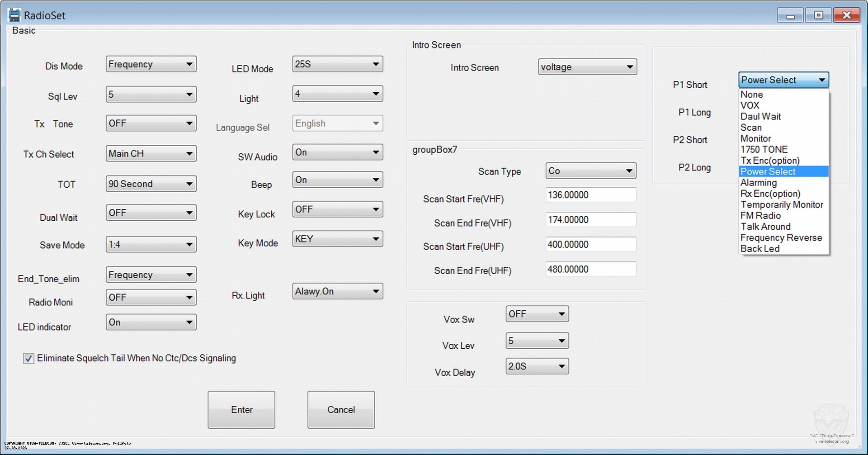Select Temporarily Monitor option

(781, 205)
